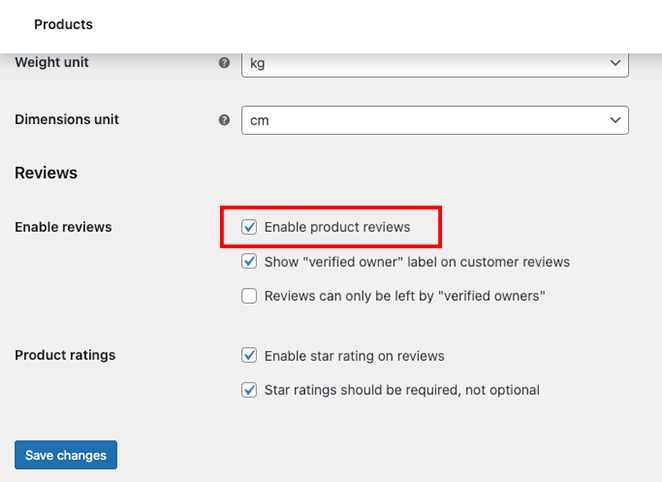Viewport: 662px width, 482px height.
Task: Click the Save changes button
Action: (66, 455)
